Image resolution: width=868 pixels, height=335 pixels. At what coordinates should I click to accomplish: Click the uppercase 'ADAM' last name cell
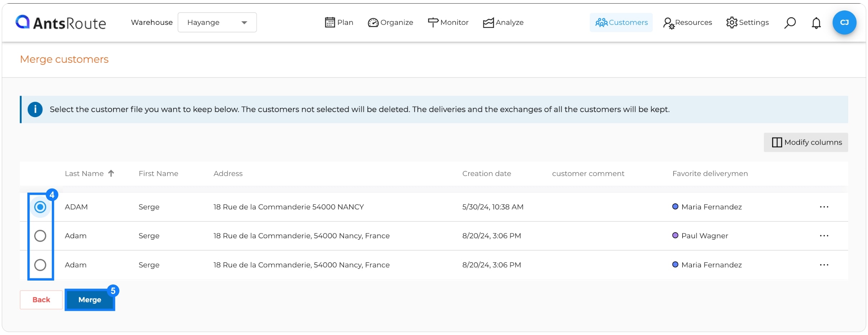pos(76,207)
